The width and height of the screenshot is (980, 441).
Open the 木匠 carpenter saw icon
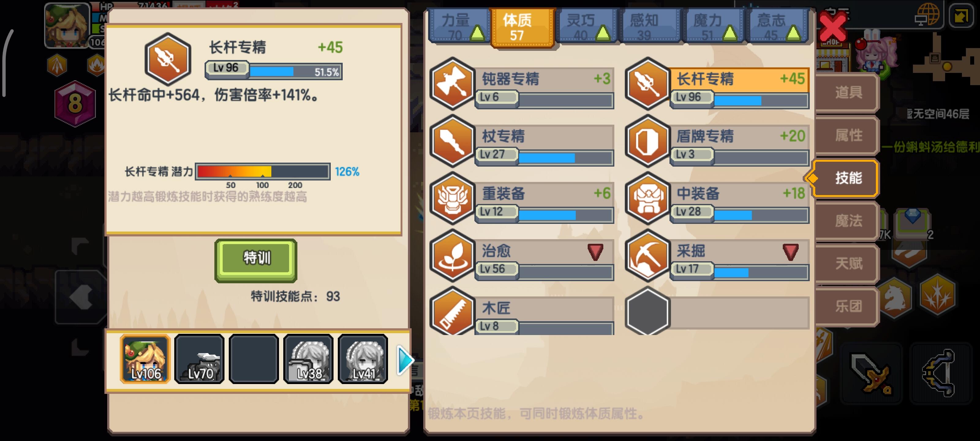click(452, 311)
